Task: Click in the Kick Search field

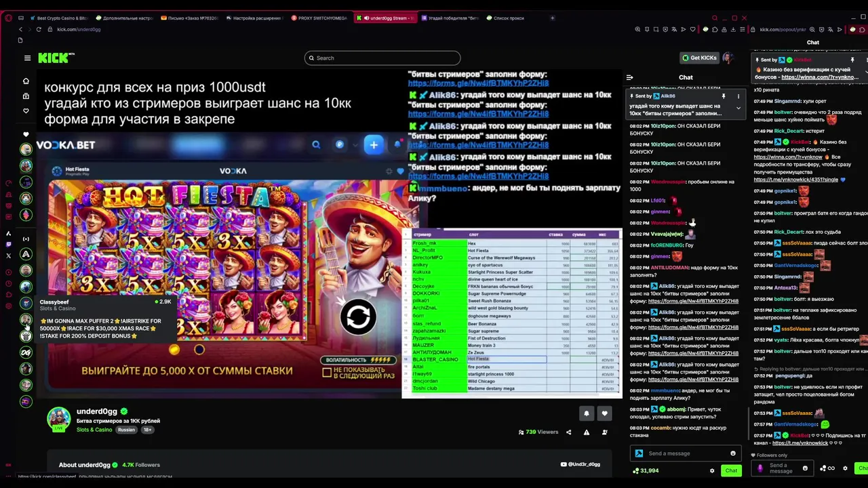Action: point(382,58)
